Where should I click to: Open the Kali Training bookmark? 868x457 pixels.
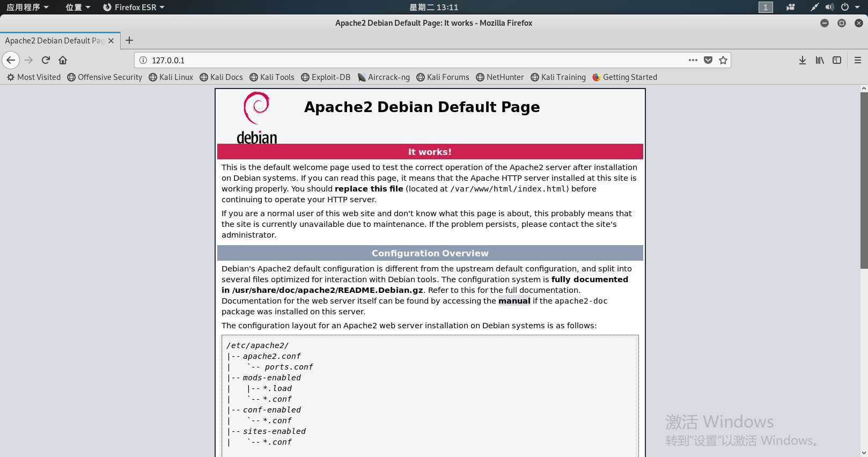(x=558, y=77)
